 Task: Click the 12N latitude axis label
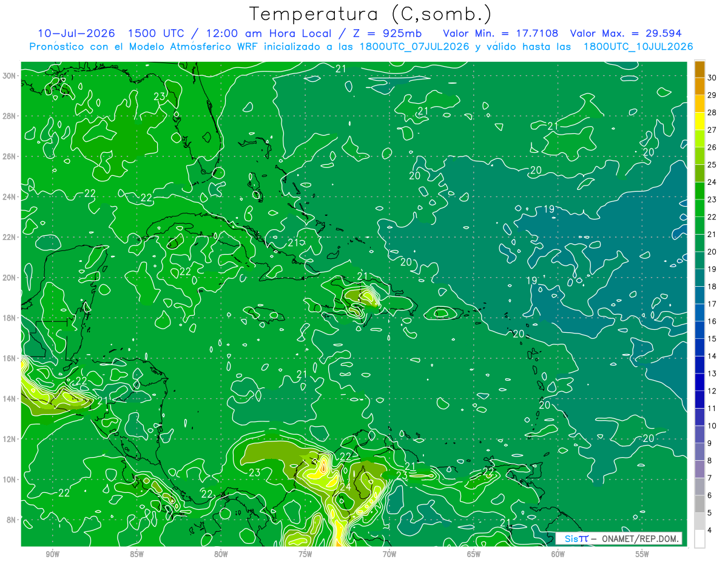(9, 439)
